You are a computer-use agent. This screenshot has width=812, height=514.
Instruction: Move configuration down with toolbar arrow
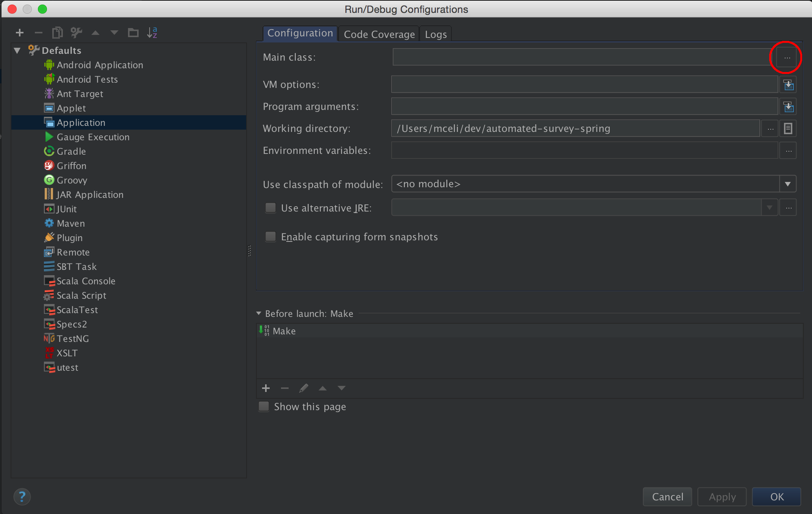pos(114,33)
